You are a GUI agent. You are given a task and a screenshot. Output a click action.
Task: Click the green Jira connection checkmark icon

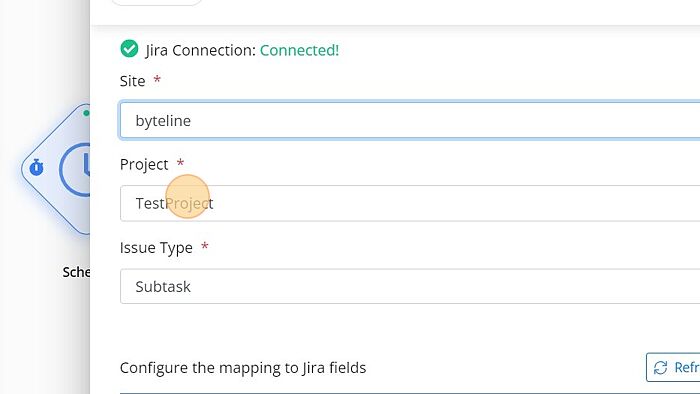[x=129, y=49]
